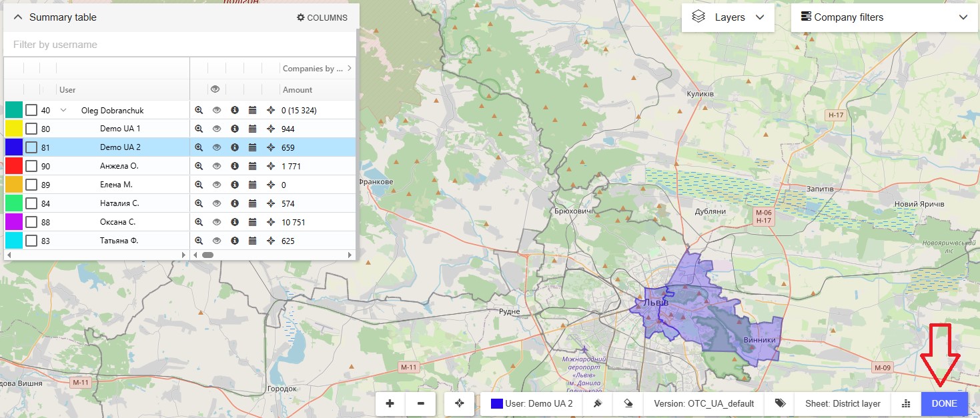
Task: Click the Filter by username field
Action: 180,45
